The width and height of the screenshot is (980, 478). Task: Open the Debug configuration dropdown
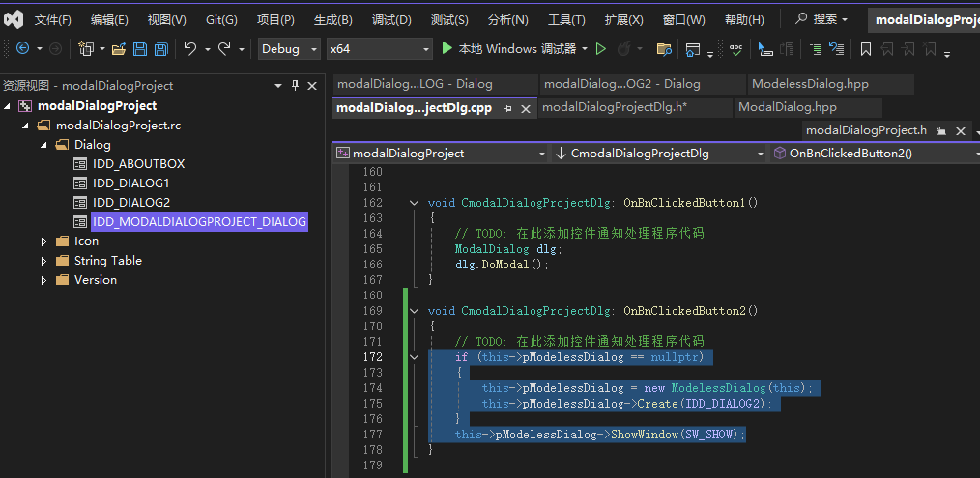pyautogui.click(x=290, y=49)
